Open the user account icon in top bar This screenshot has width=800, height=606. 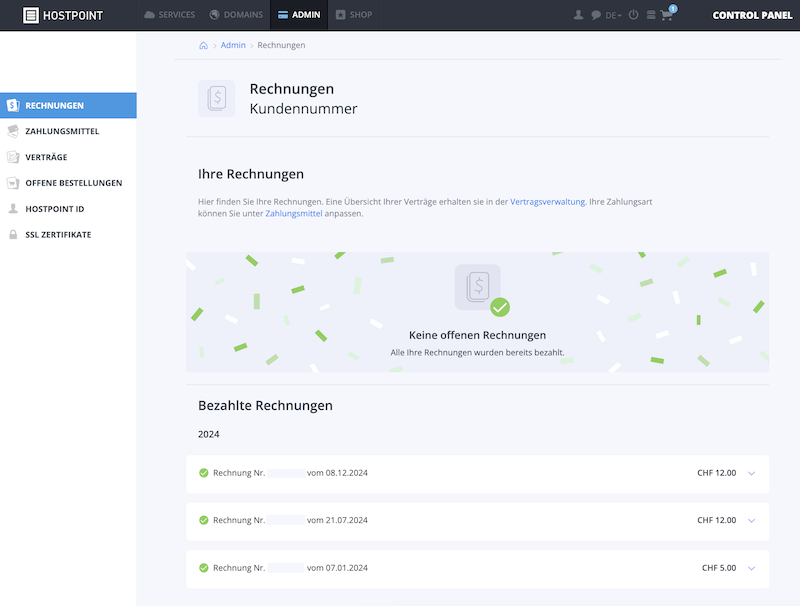(578, 15)
